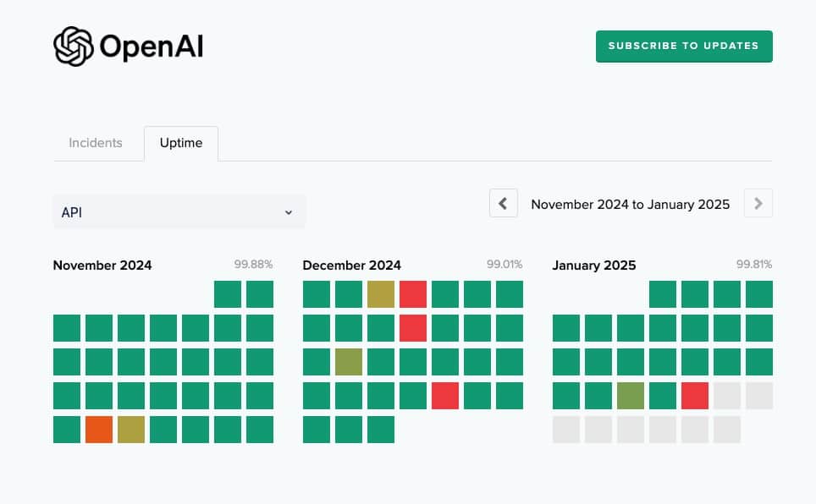816x504 pixels.
Task: Click the orange day square in November 2024
Action: (x=99, y=430)
